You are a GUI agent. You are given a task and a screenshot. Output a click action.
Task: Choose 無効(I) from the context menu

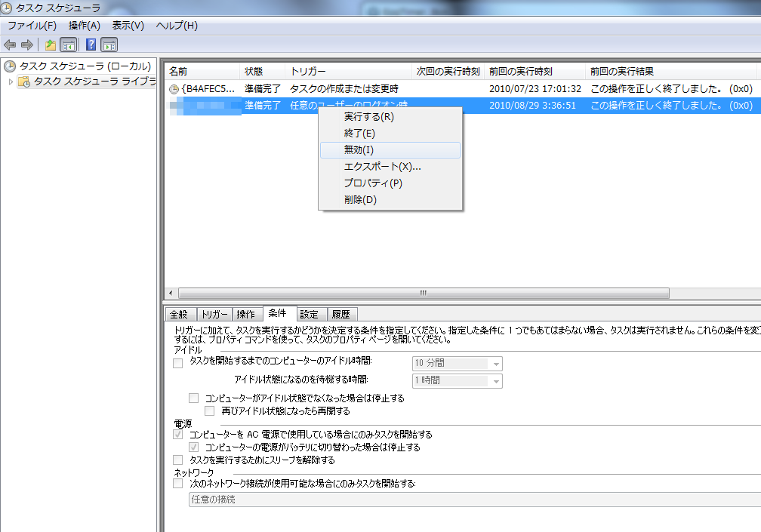click(x=359, y=150)
